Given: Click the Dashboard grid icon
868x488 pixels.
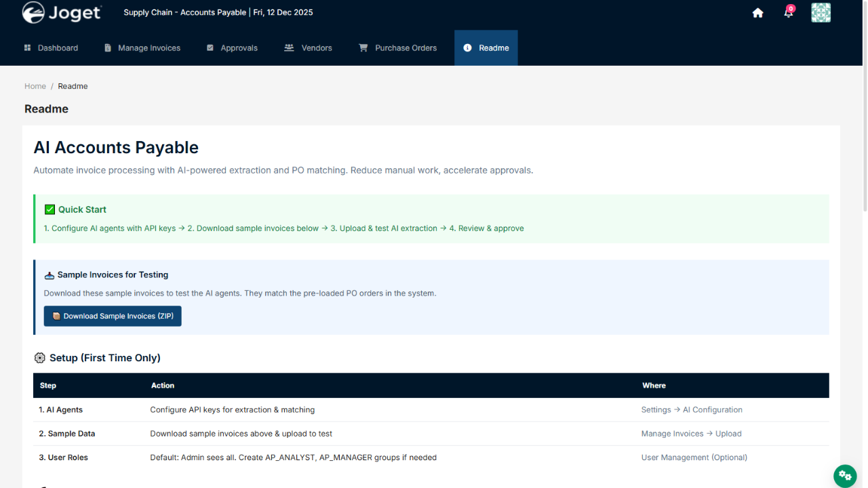Looking at the screenshot, I should pos(28,48).
